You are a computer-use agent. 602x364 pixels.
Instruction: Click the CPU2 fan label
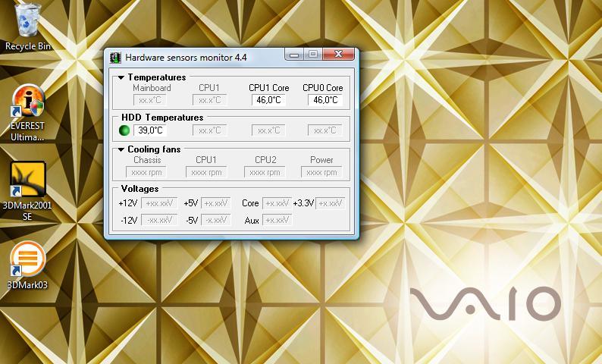(x=265, y=160)
